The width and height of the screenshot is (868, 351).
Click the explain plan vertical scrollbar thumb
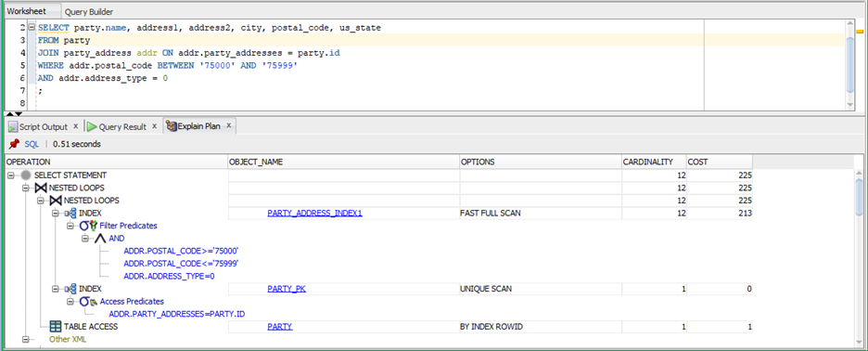click(859, 198)
